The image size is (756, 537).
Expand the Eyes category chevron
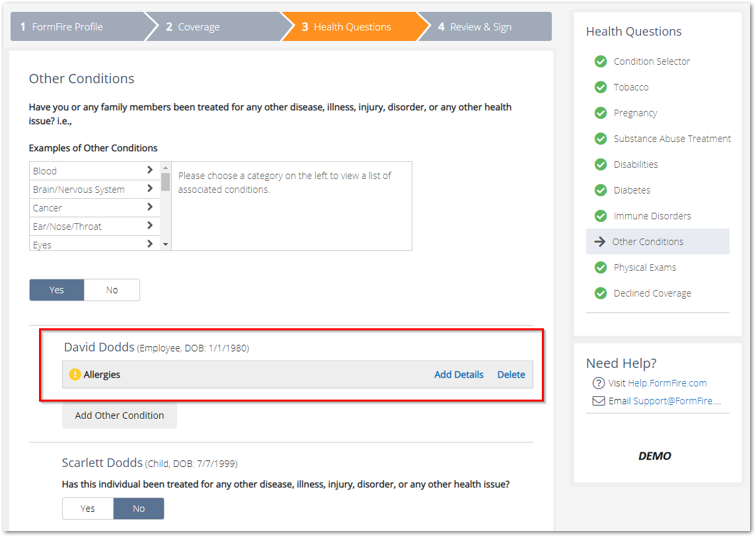[150, 244]
